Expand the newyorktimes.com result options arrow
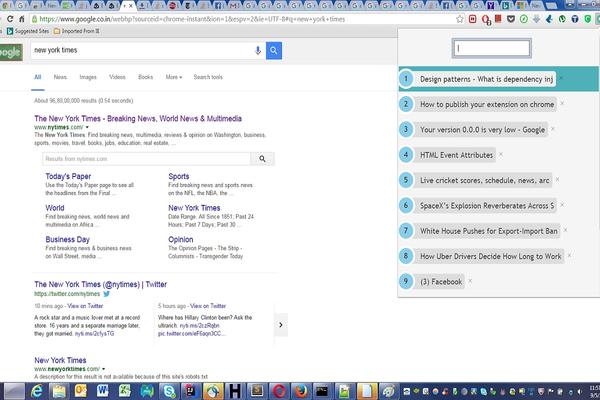 [x=100, y=368]
